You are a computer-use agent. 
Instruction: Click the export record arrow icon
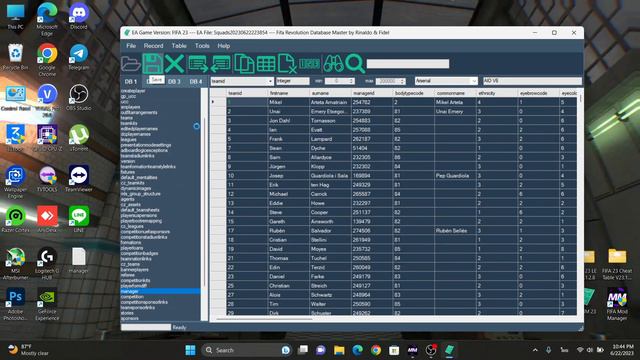coord(198,64)
